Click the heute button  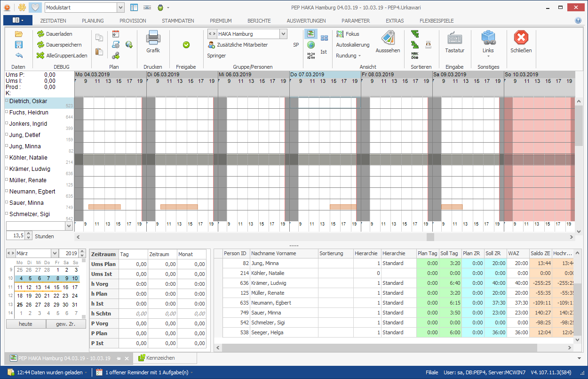point(25,324)
